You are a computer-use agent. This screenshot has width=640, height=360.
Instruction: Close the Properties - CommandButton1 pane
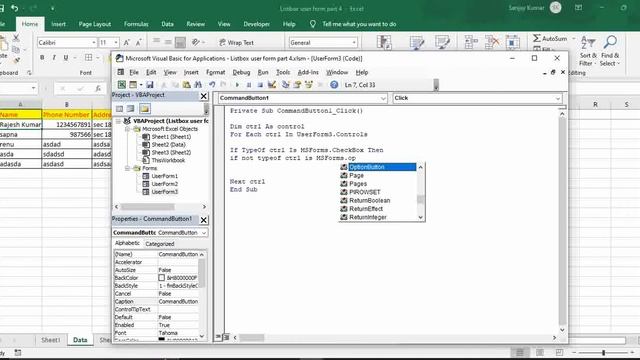click(204, 220)
